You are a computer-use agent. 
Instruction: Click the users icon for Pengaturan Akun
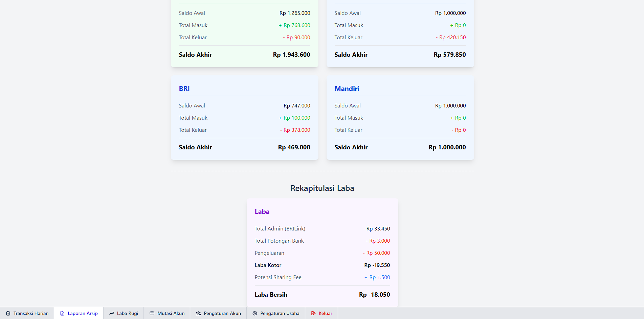coord(198,313)
